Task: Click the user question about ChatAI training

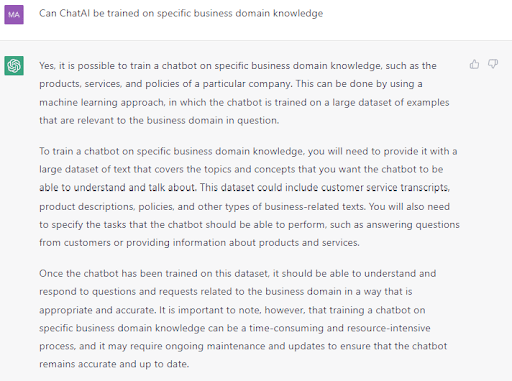Action: (x=181, y=13)
